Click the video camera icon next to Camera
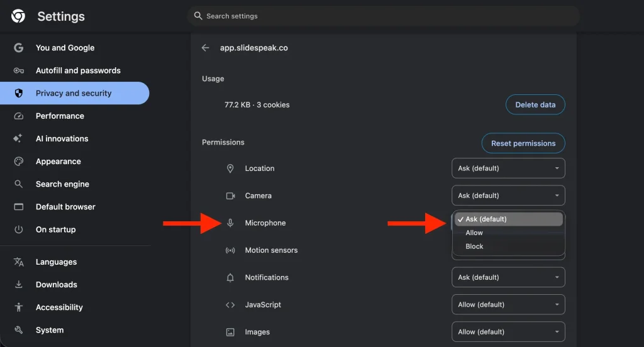The width and height of the screenshot is (644, 347). click(230, 196)
